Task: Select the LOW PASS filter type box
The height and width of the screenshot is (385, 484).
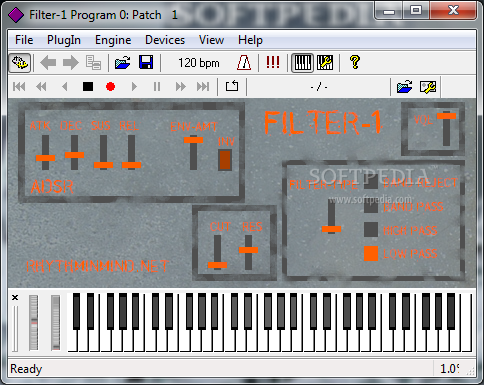Action: coord(371,253)
